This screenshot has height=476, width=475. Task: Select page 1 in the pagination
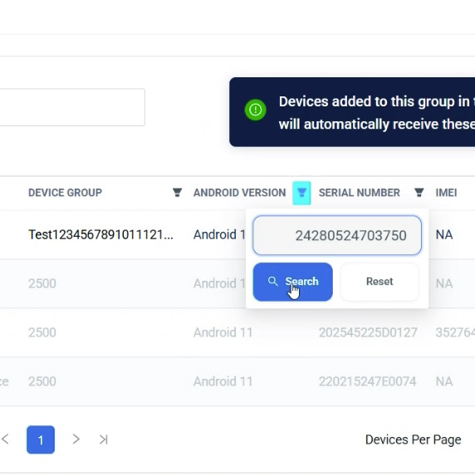(41, 439)
